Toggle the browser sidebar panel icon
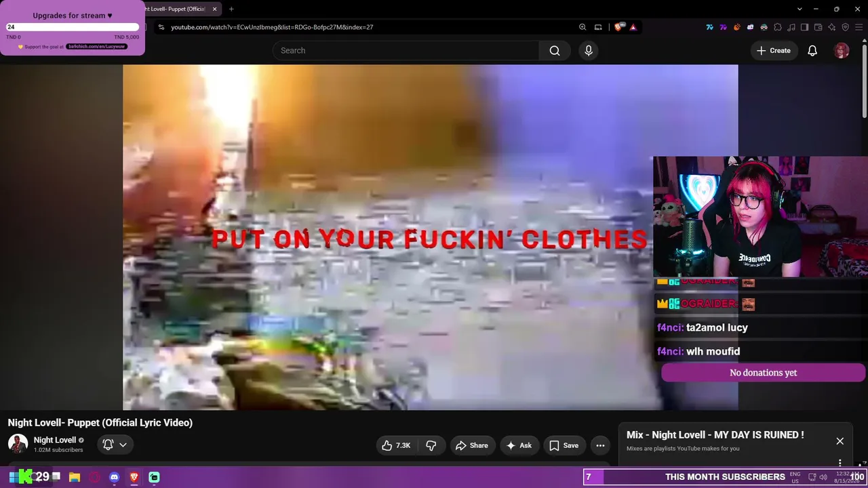 (x=805, y=27)
